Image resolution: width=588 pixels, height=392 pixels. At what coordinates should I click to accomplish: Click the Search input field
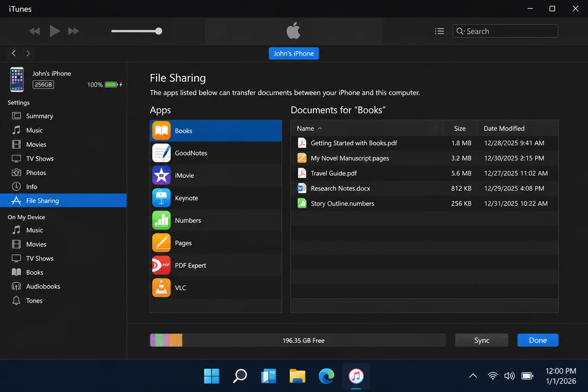coord(505,31)
